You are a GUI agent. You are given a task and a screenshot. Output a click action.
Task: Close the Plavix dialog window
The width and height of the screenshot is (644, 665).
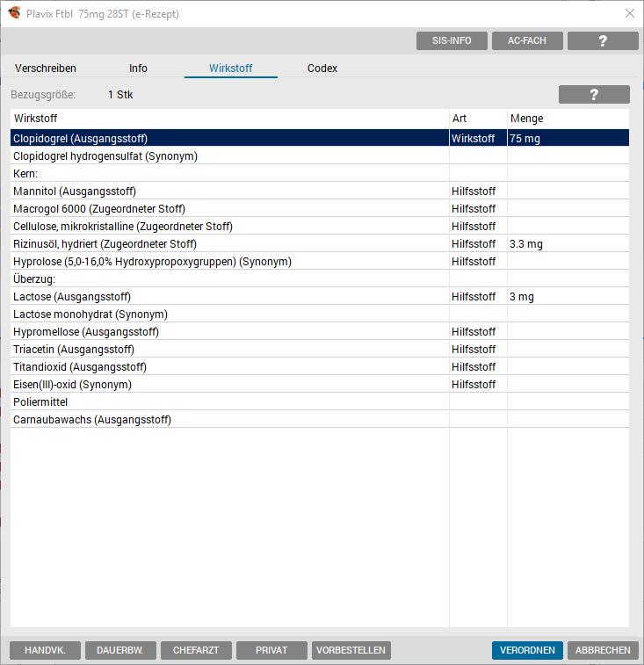(630, 13)
